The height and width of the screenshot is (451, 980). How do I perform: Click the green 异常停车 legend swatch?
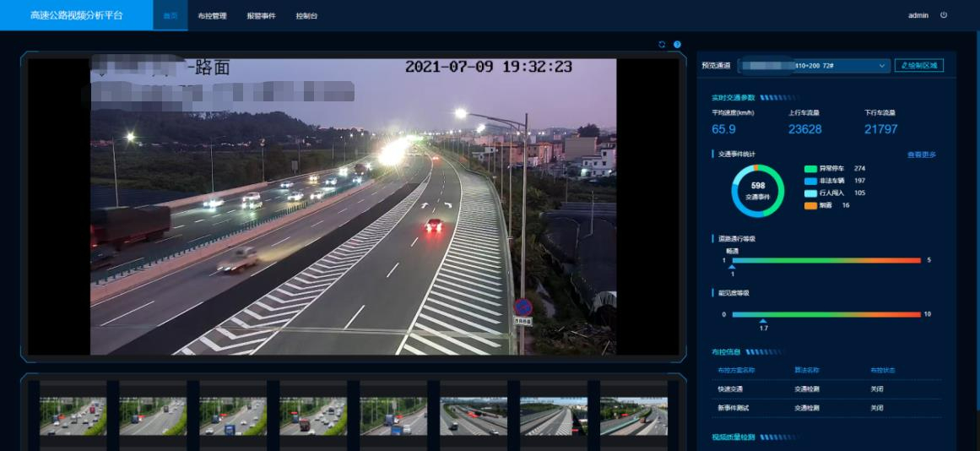(810, 169)
